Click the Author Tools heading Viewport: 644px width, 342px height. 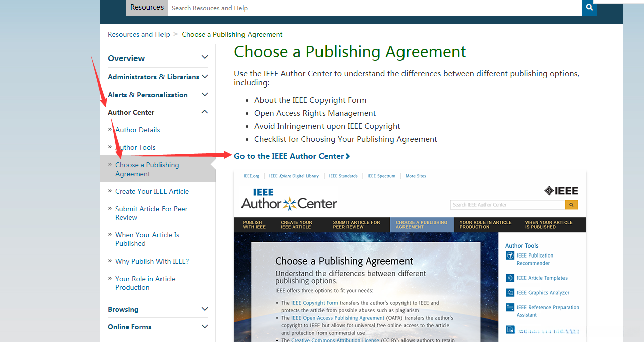(522, 246)
